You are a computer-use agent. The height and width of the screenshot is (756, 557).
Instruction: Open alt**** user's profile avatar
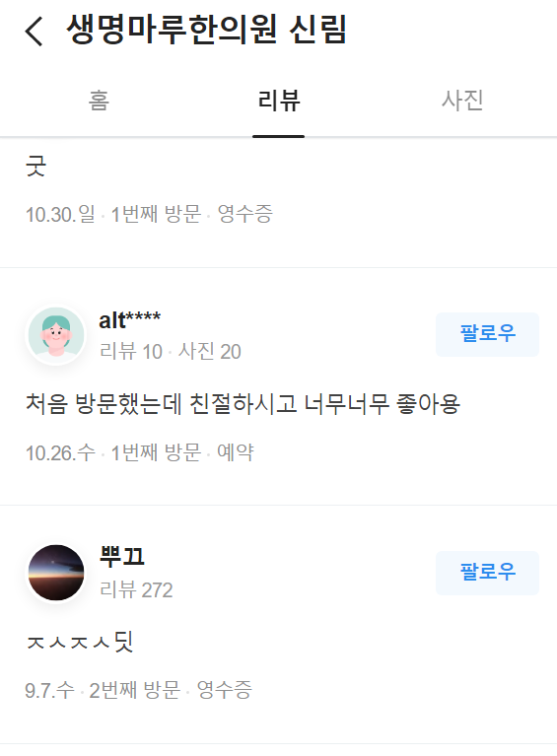pos(56,335)
